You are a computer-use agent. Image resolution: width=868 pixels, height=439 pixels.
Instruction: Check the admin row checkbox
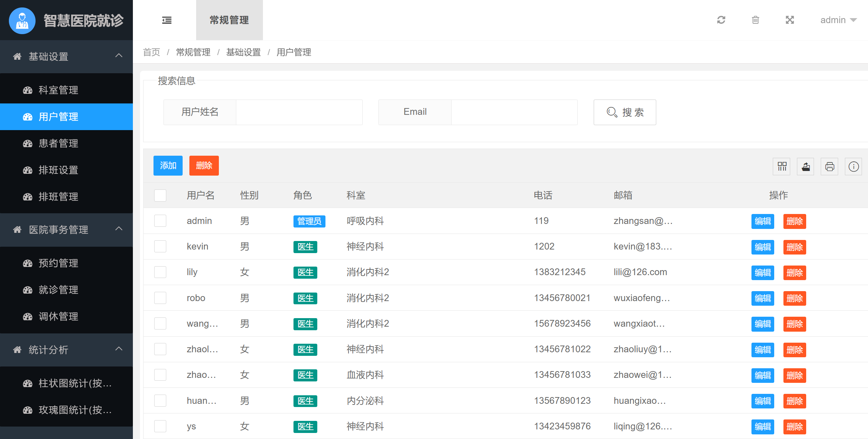160,221
